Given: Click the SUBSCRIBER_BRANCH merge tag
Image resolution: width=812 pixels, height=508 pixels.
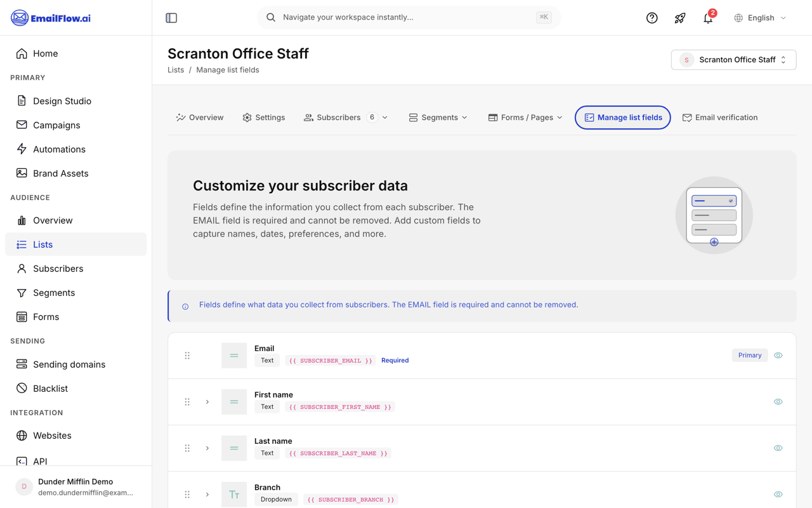Looking at the screenshot, I should point(351,500).
